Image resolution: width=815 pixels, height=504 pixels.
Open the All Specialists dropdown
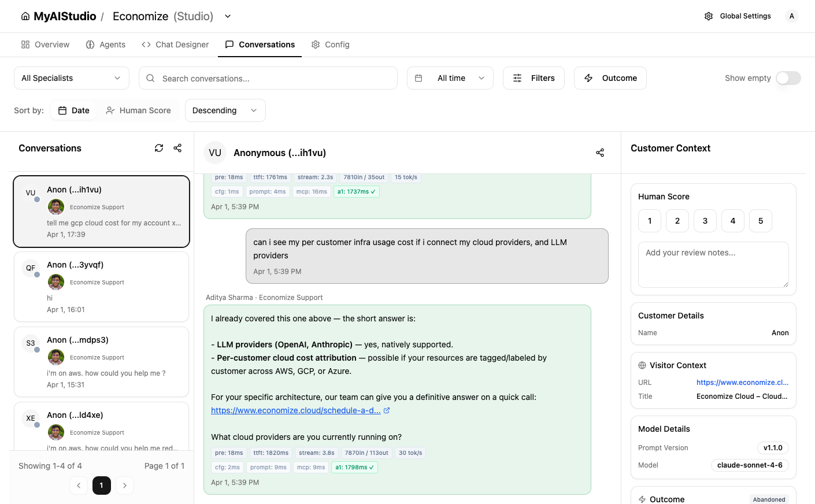coord(72,78)
